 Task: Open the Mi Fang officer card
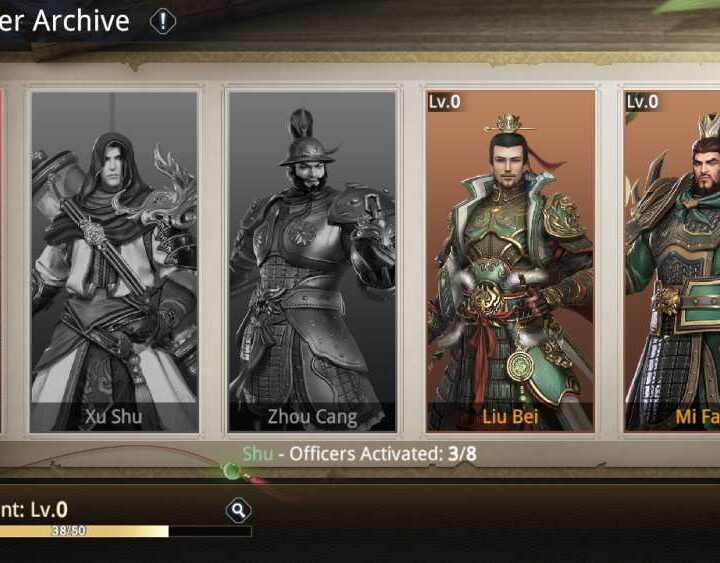[672, 261]
